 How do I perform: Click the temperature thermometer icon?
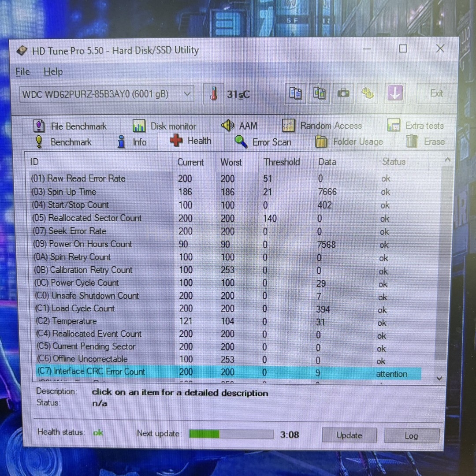tap(214, 94)
